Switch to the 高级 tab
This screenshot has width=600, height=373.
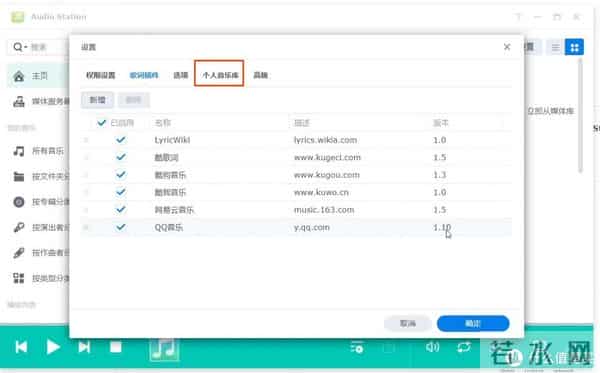[260, 75]
